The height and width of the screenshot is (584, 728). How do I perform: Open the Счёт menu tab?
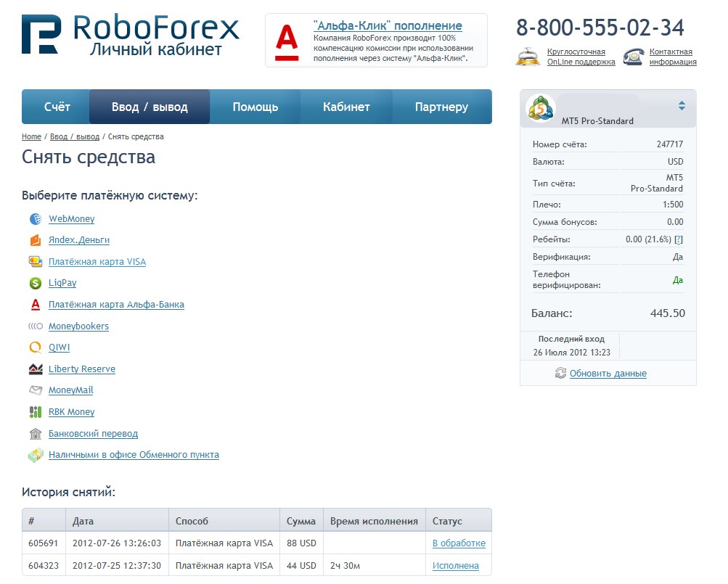click(57, 107)
